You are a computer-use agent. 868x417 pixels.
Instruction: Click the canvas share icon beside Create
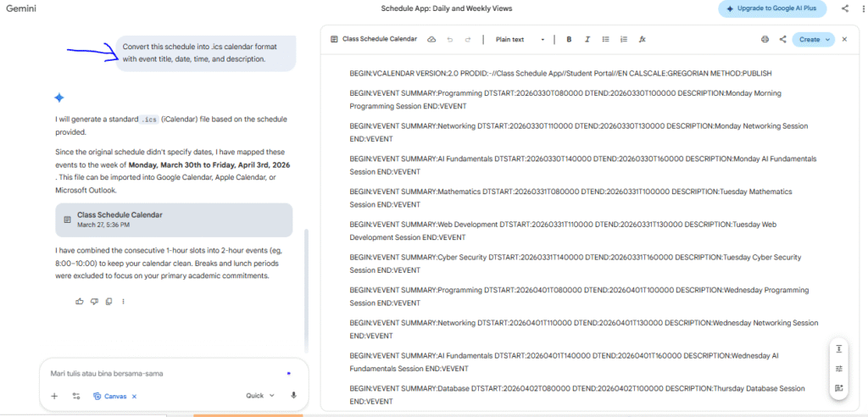[x=782, y=39]
